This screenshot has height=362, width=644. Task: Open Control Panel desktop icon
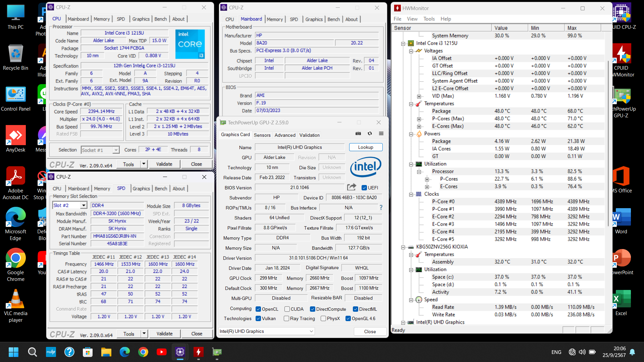15,99
